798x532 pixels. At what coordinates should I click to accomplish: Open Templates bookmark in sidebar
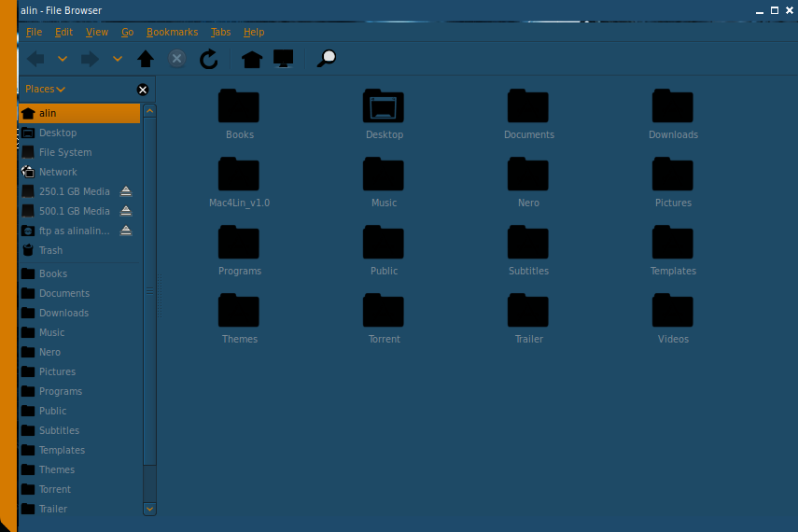tap(79, 450)
